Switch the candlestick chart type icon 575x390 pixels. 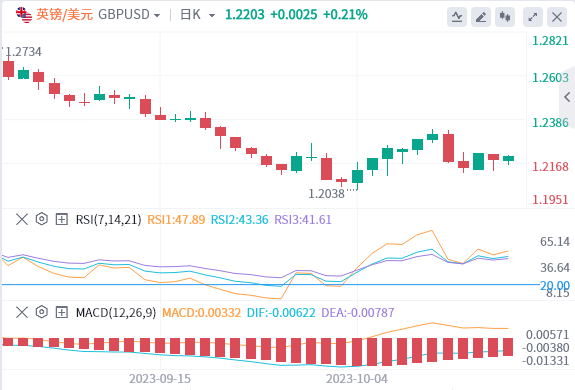(x=505, y=17)
